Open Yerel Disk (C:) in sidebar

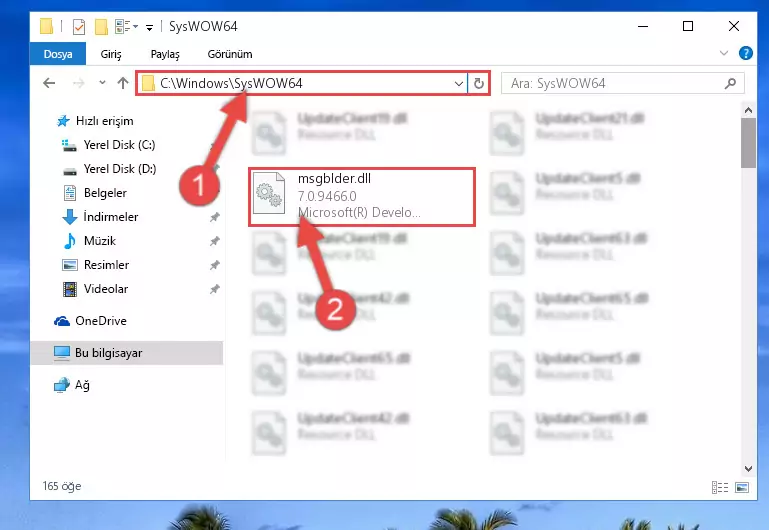(119, 145)
